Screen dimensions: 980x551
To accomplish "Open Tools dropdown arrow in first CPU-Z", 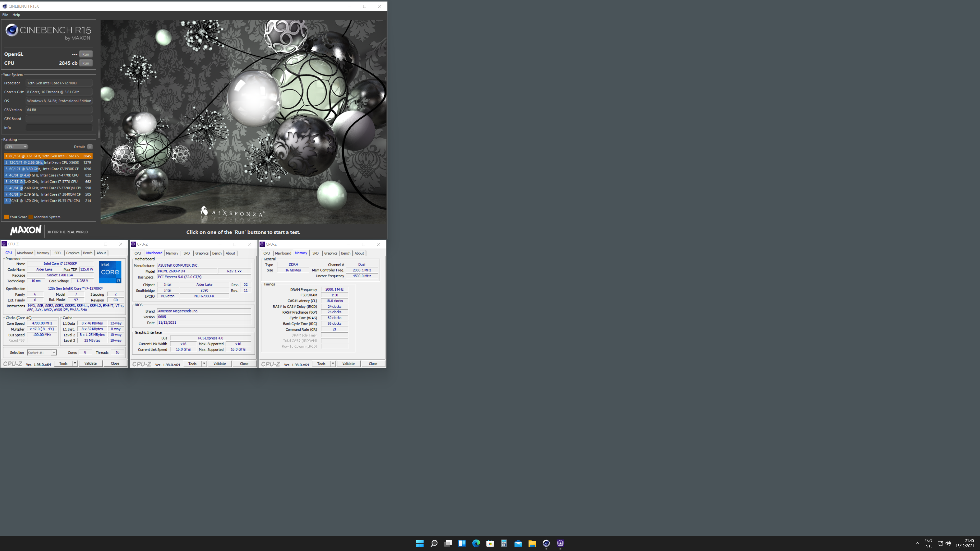I will [x=75, y=364].
